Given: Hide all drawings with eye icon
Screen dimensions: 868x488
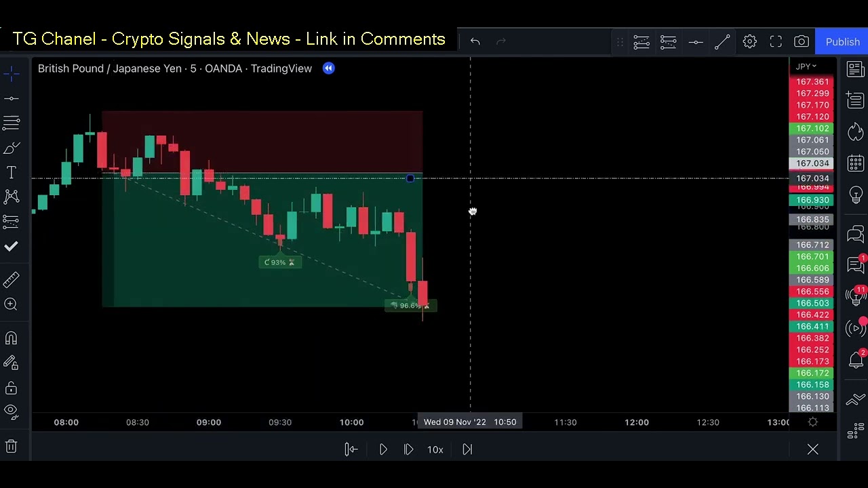Looking at the screenshot, I should tap(11, 411).
